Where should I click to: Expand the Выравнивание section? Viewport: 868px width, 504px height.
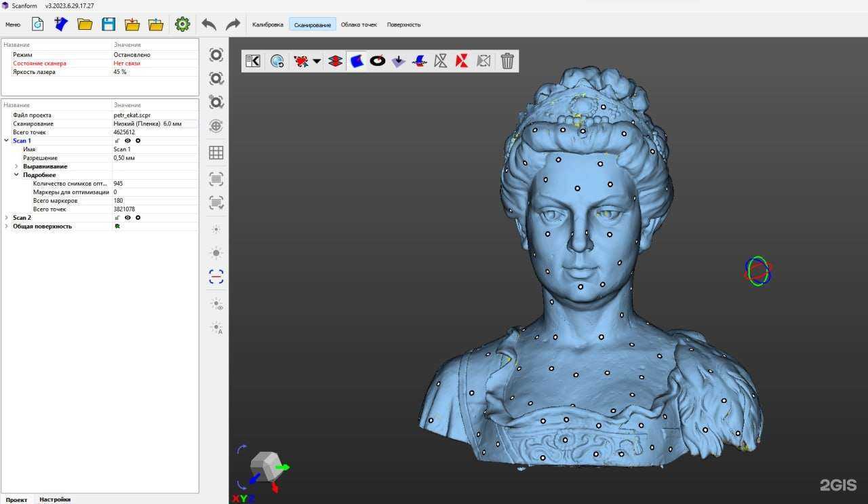coord(17,166)
